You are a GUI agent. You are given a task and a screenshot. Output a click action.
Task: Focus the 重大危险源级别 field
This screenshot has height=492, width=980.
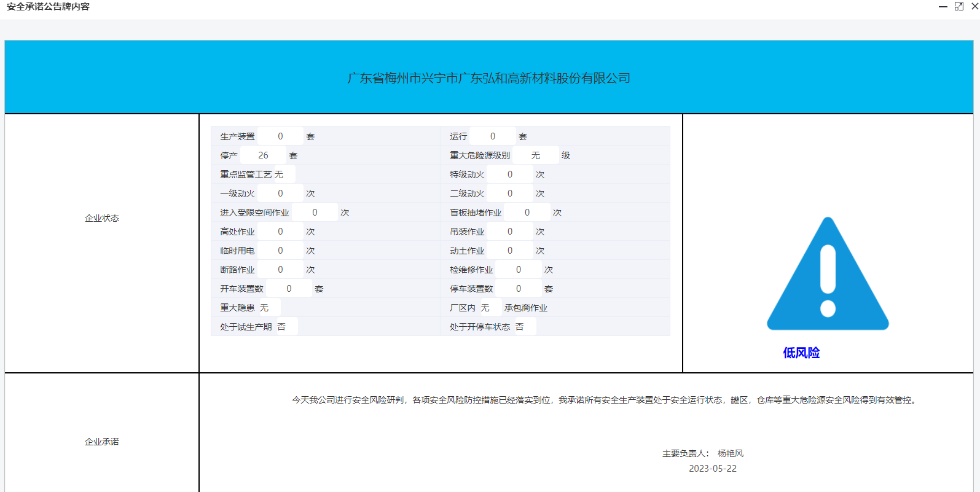pos(536,155)
